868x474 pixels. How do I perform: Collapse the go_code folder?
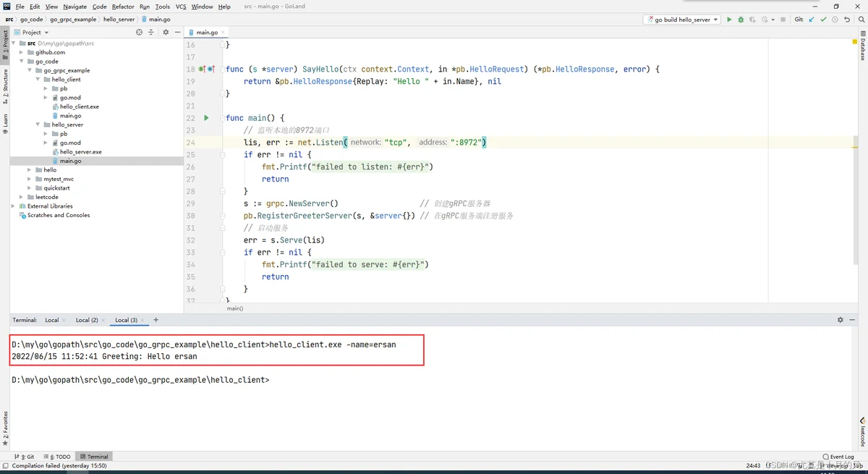pyautogui.click(x=22, y=62)
